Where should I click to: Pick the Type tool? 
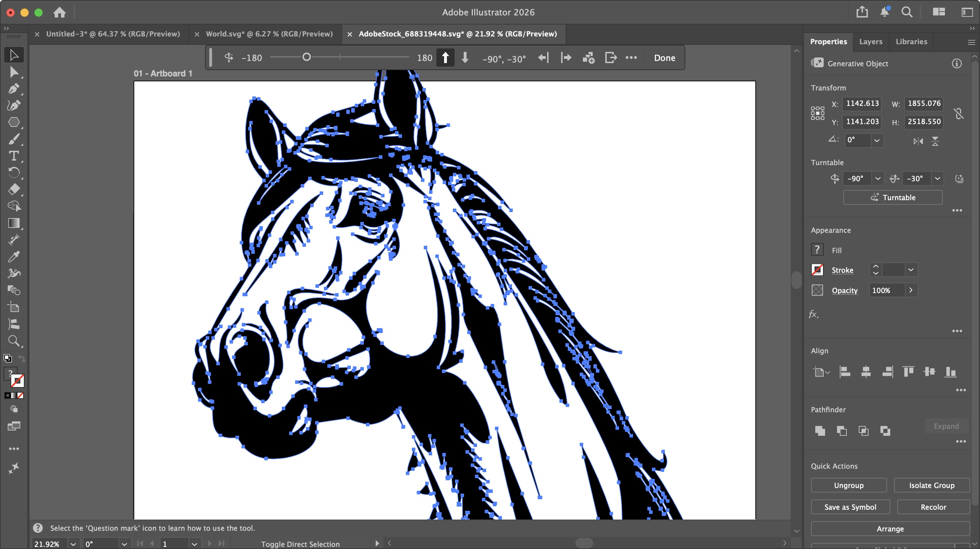[x=14, y=156]
